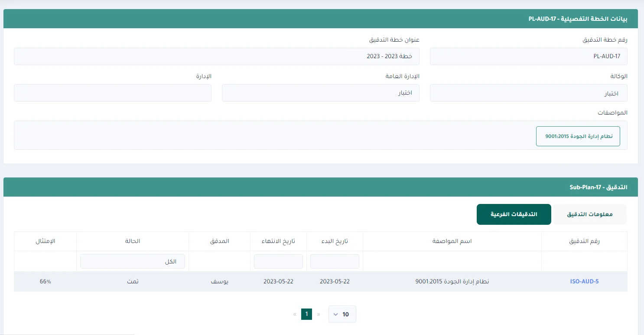This screenshot has height=335, width=644.
Task: Select the التدقيقات الفرعية tab
Action: (514, 214)
